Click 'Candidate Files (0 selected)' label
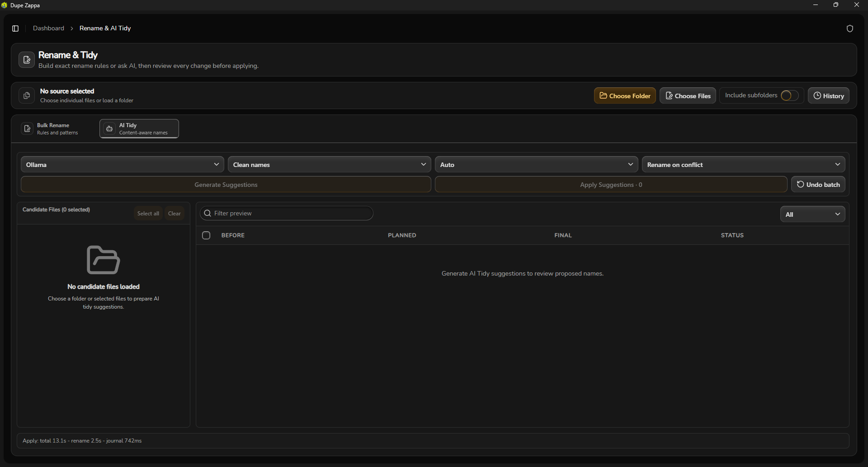The image size is (868, 467). pyautogui.click(x=56, y=210)
